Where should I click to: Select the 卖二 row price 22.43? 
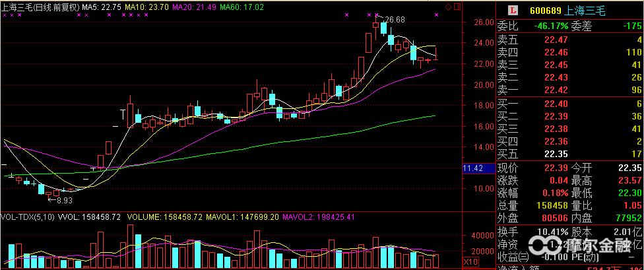tap(557, 77)
